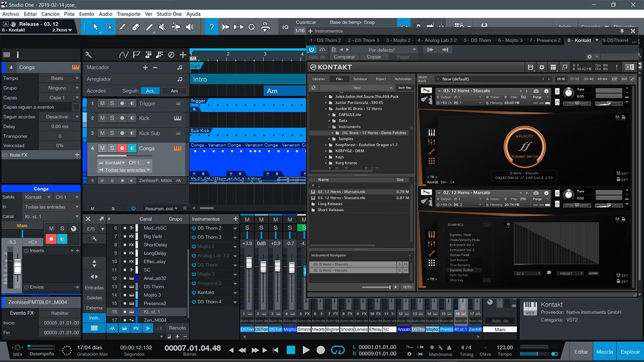Open the Kontakt Libraries tab
644x362 pixels.
(x=319, y=79)
